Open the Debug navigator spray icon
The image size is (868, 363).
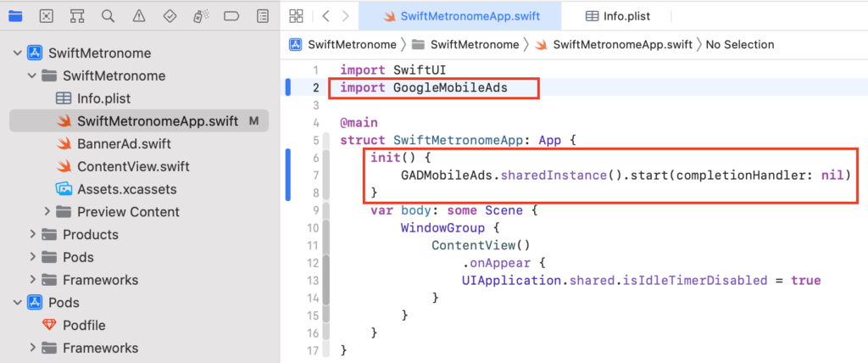tap(200, 16)
